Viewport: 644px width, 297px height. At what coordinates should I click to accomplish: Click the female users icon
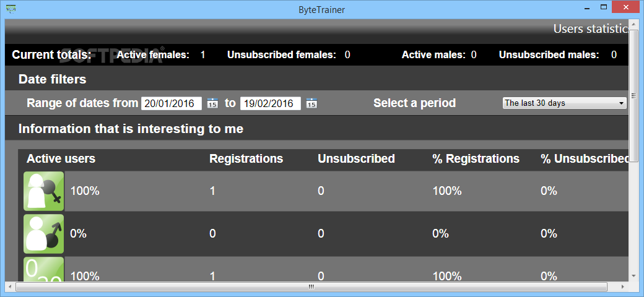[43, 191]
